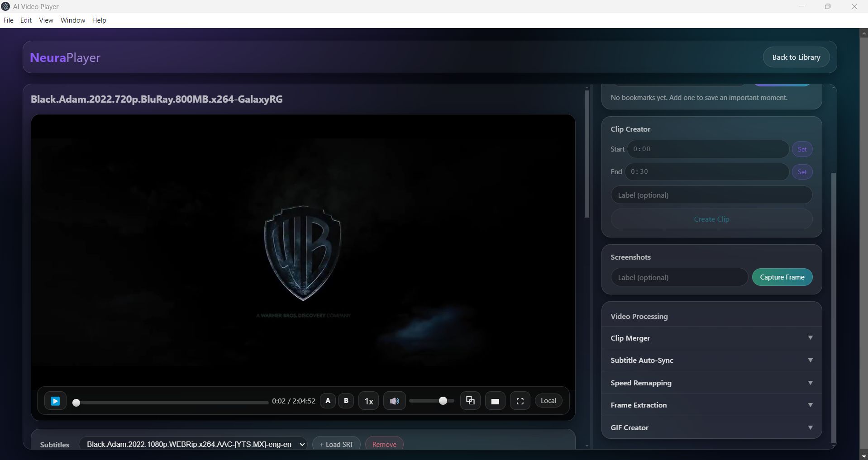Open the subtitle track dropdown
868x460 pixels.
[x=193, y=444]
